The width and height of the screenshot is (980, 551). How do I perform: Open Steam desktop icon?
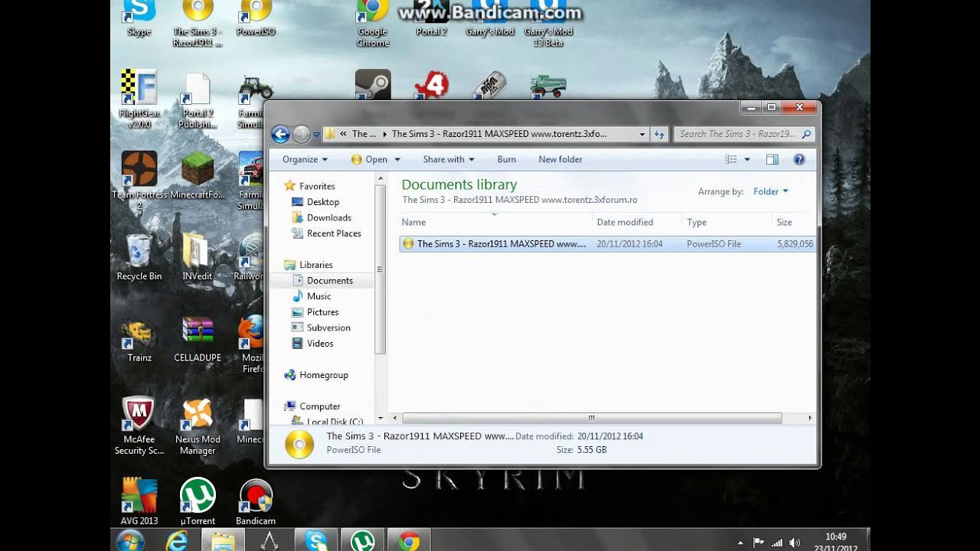coord(373,85)
